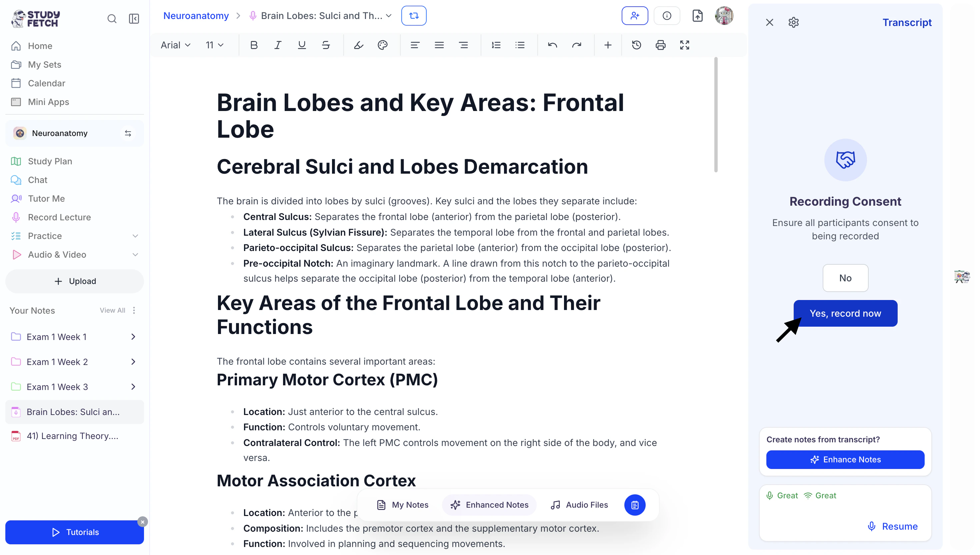
Task: Click the print icon in toolbar
Action: coord(660,45)
